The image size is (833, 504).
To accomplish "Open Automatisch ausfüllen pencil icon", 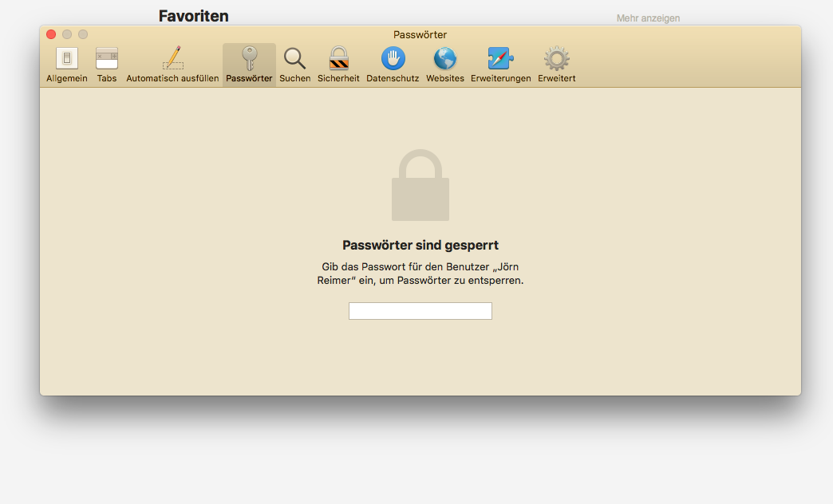I will (172, 65).
